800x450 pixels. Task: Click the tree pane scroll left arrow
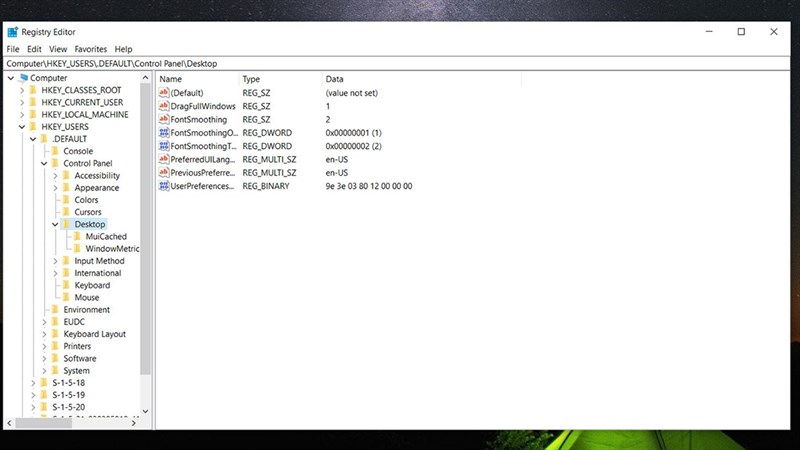click(x=9, y=422)
